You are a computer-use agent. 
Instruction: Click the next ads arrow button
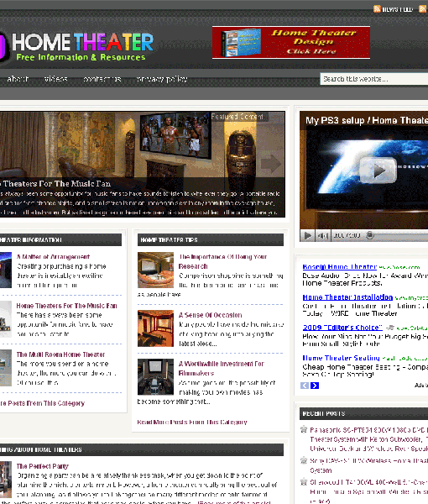[315, 386]
